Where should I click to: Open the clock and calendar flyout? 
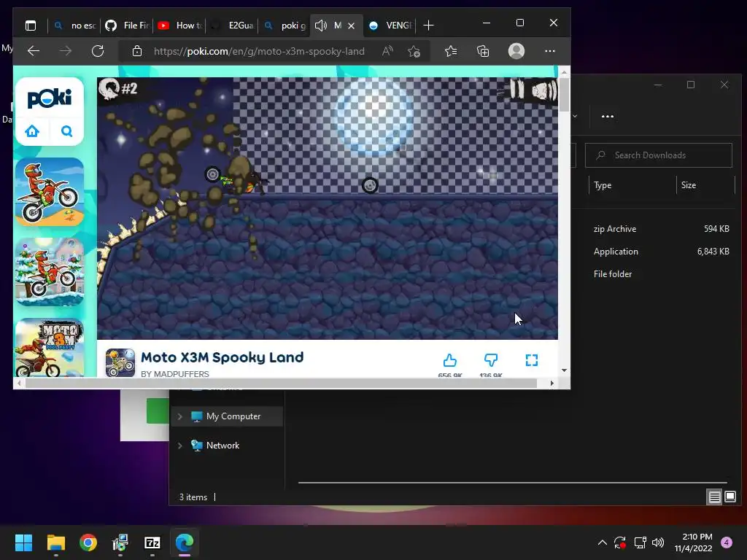coord(693,542)
